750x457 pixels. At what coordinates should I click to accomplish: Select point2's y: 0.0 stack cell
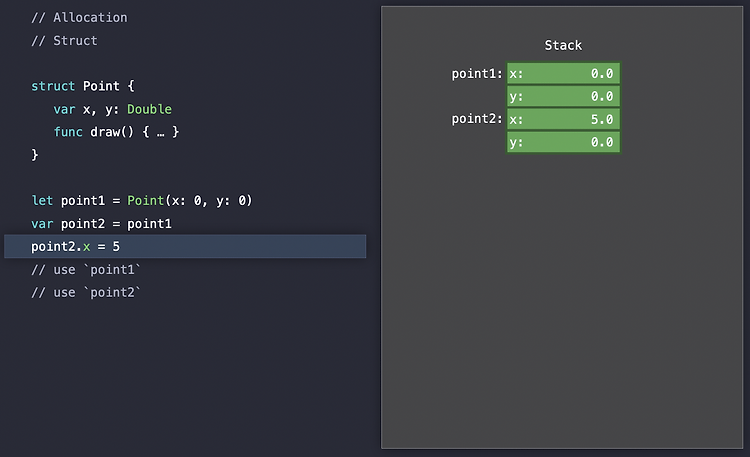coord(563,142)
